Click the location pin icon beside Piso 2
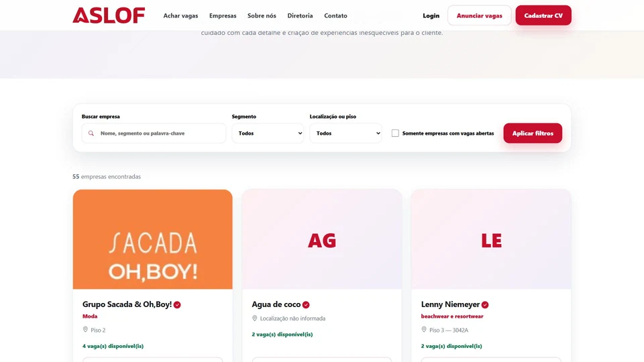Image resolution: width=644 pixels, height=362 pixels. point(85,330)
